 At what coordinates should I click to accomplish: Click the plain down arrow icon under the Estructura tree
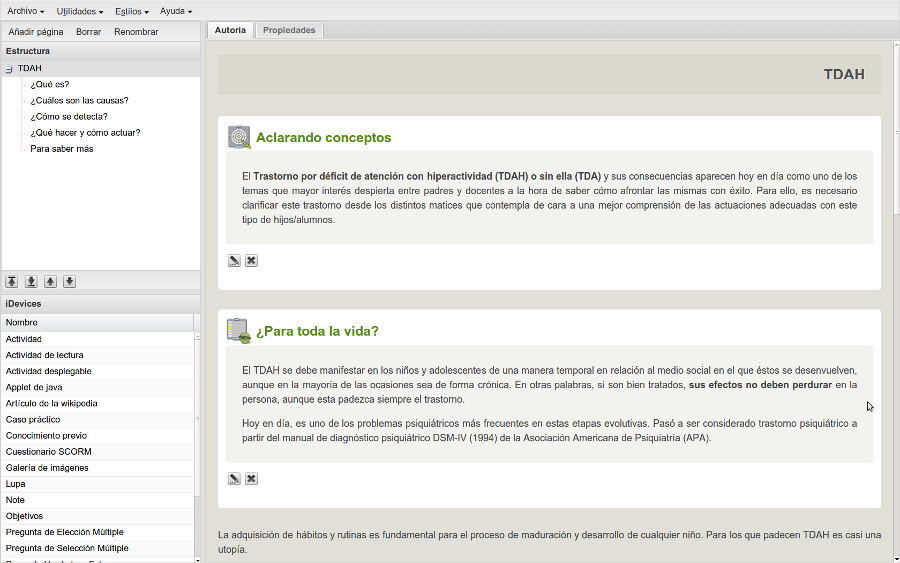69,282
